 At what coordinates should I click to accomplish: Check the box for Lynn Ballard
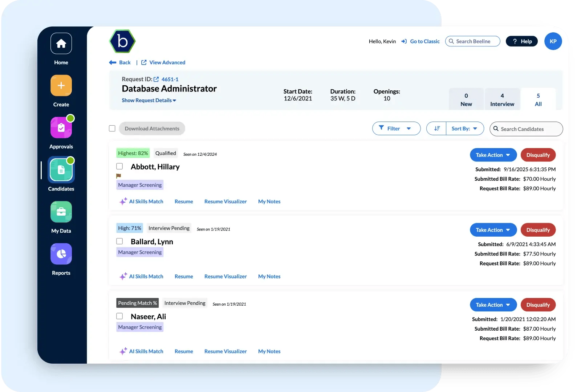[119, 241]
